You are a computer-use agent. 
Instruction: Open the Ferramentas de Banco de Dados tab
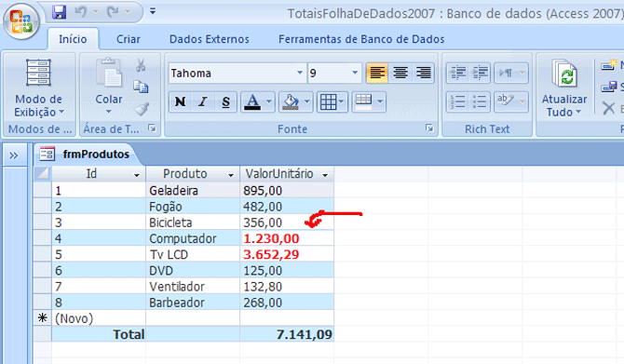(x=361, y=39)
